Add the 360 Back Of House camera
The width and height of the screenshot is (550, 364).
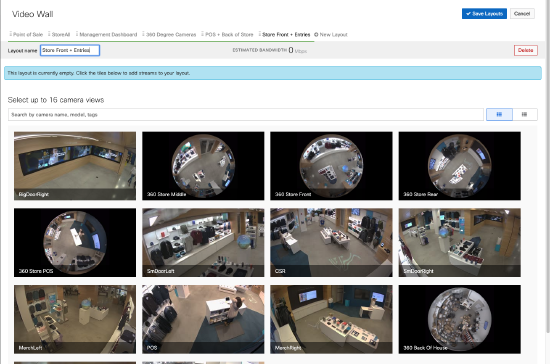pos(460,319)
